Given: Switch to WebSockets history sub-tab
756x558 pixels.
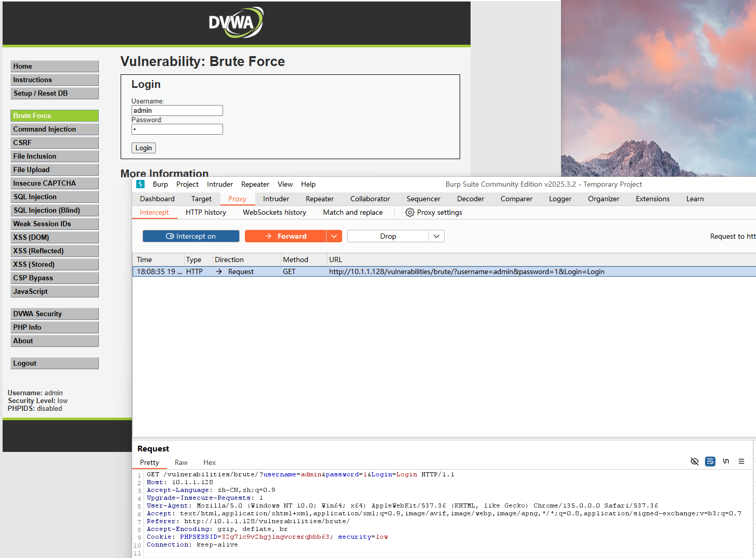Looking at the screenshot, I should pyautogui.click(x=275, y=212).
